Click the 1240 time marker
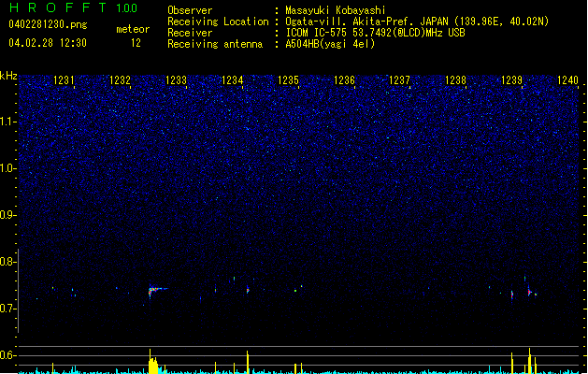Viewport: 588px width, 374px height. (567, 80)
